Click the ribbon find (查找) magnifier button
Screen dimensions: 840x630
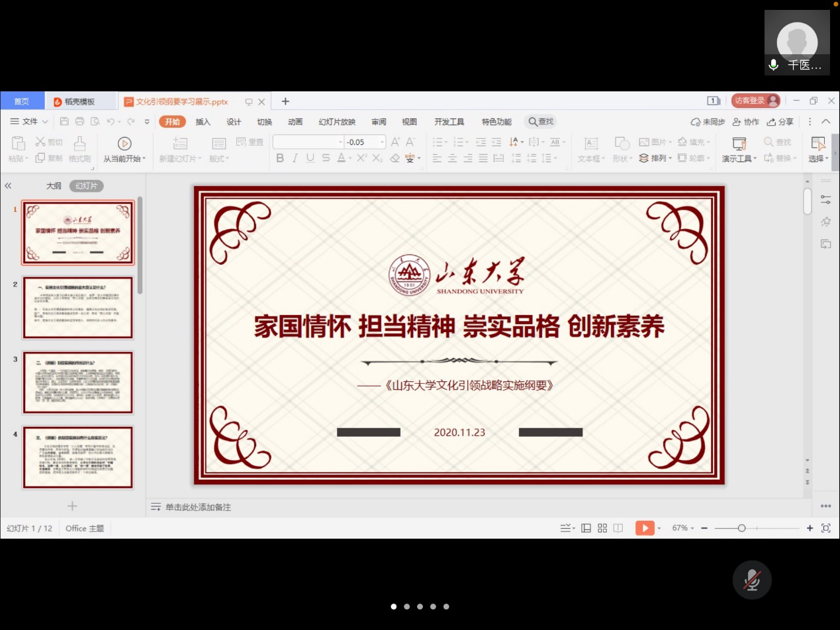[x=778, y=142]
